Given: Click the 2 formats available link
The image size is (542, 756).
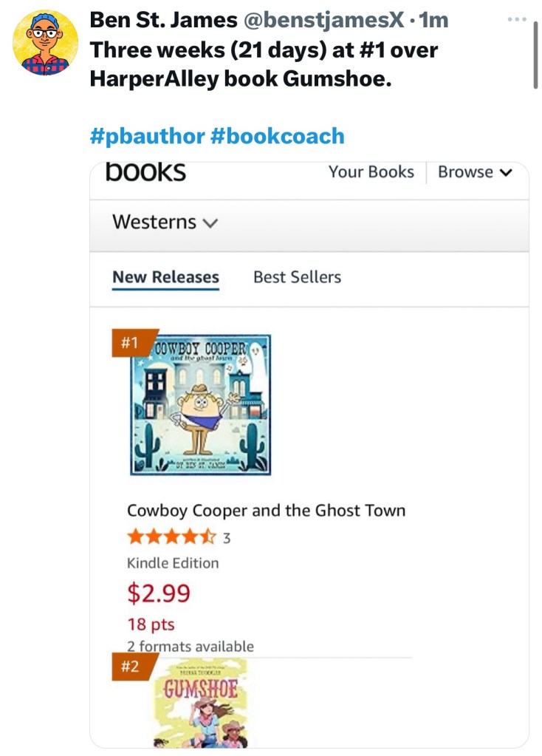Looking at the screenshot, I should 190,646.
